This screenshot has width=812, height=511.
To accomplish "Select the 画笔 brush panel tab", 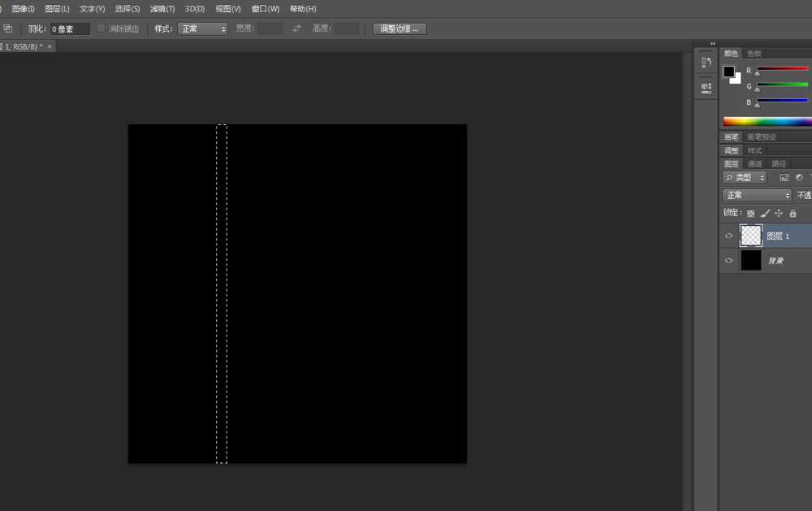I will (x=732, y=137).
